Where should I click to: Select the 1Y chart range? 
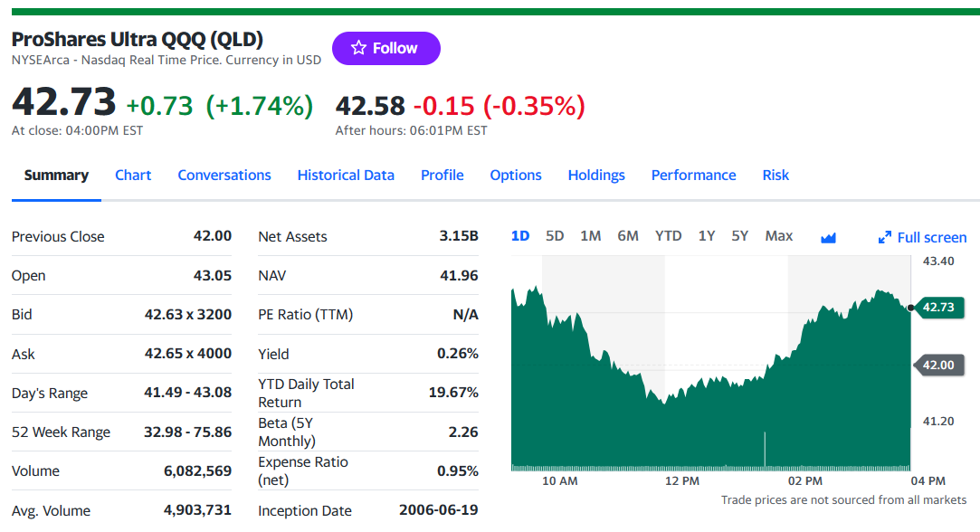coord(706,236)
